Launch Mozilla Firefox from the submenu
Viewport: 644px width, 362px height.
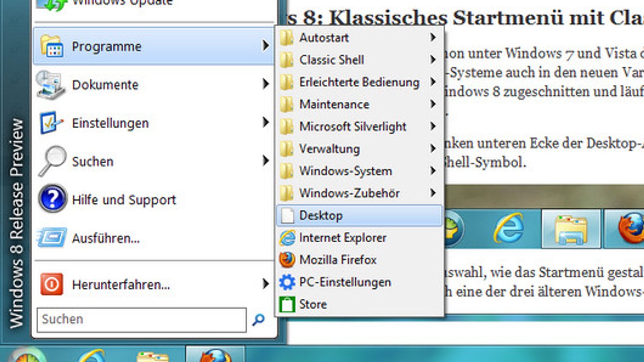359,260
